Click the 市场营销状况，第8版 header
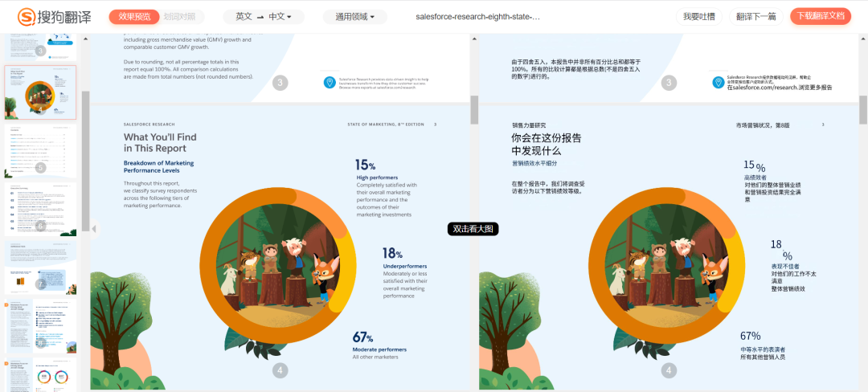 coord(762,125)
